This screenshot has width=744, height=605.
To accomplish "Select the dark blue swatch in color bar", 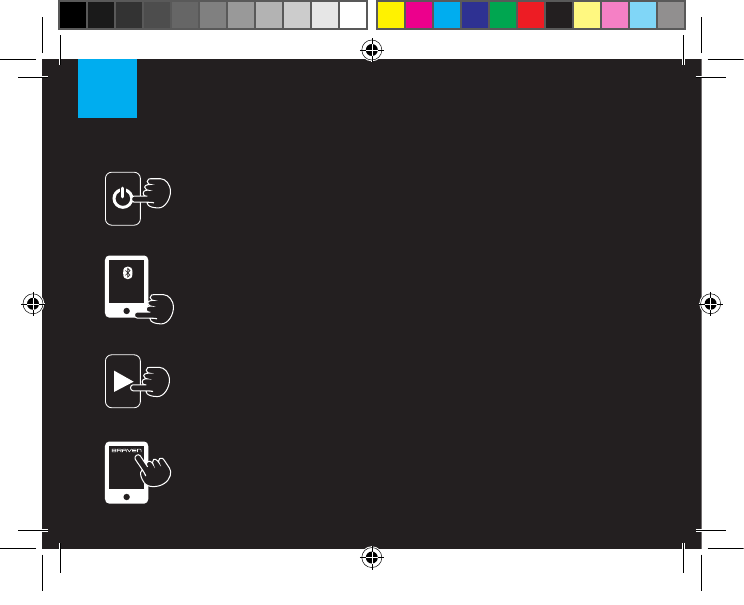I will pos(474,15).
